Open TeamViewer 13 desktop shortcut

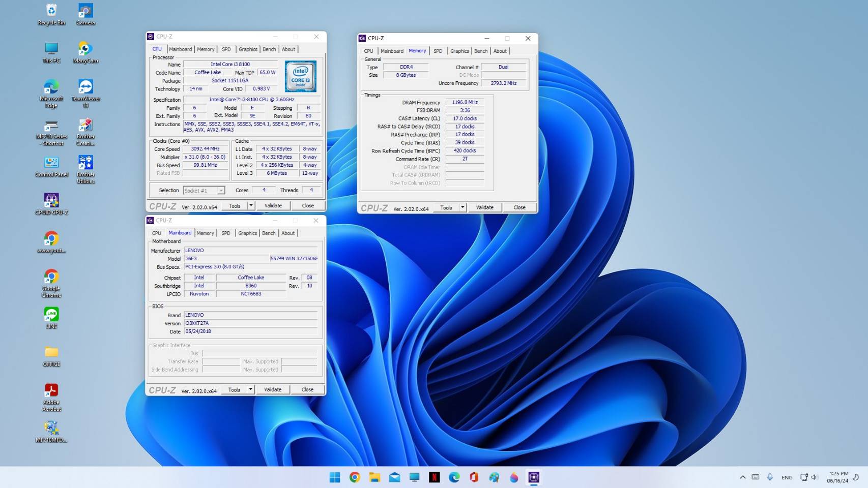[85, 94]
